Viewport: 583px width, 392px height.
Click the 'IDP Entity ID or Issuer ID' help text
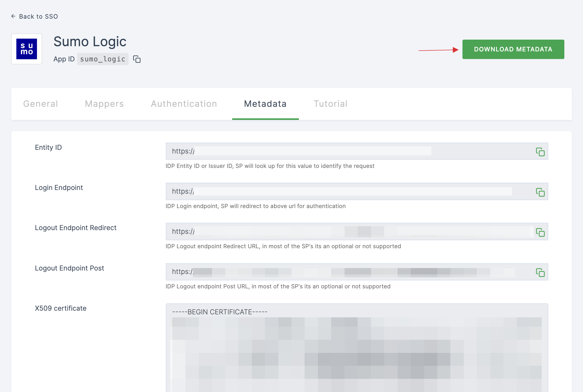click(270, 166)
